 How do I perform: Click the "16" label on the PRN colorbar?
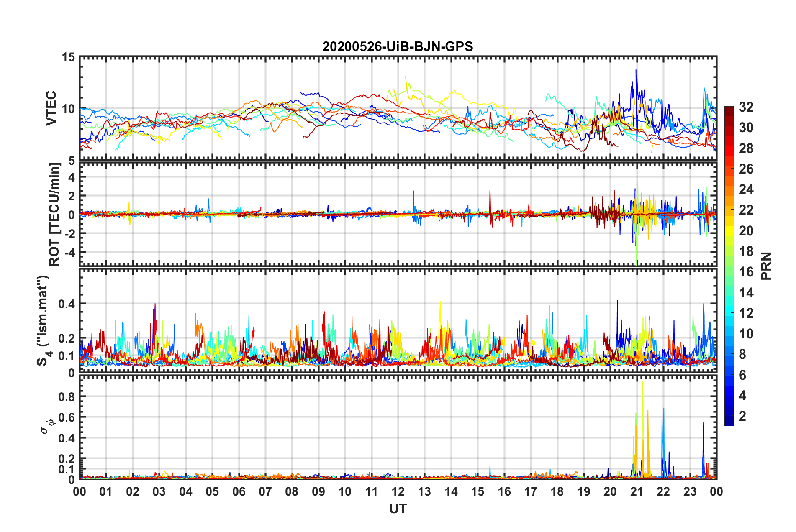click(746, 272)
